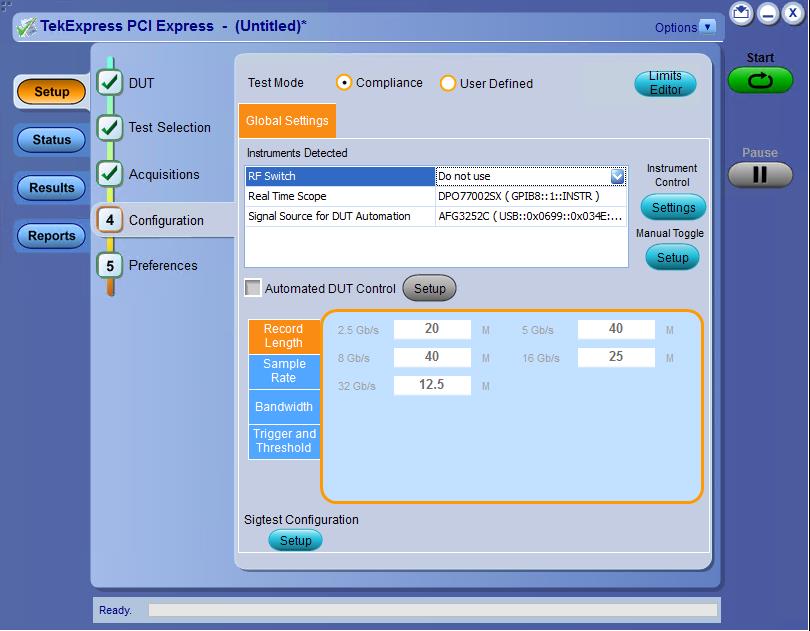This screenshot has width=810, height=631.
Task: Open the Trigger and Threshold tab
Action: pyautogui.click(x=284, y=441)
